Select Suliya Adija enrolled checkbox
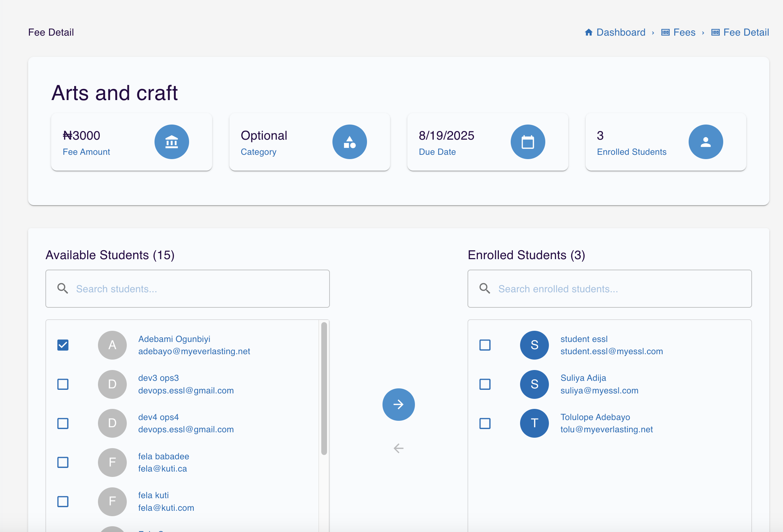The image size is (783, 532). (485, 384)
